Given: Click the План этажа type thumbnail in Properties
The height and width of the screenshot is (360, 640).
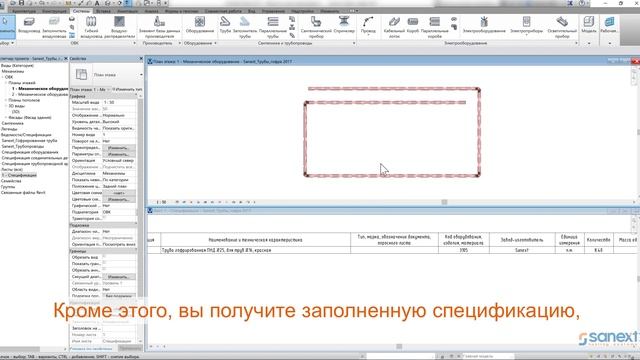Looking at the screenshot, I should pos(81,74).
